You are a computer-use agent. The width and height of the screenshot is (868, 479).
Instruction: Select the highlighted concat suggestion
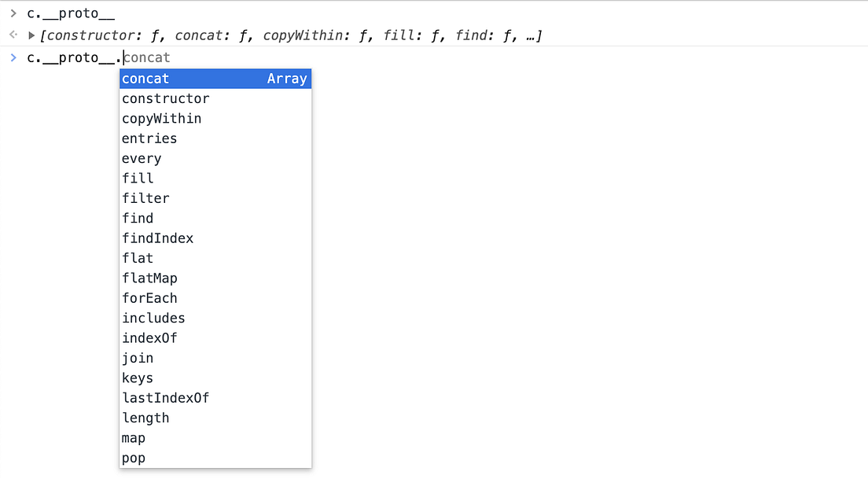[x=215, y=79]
